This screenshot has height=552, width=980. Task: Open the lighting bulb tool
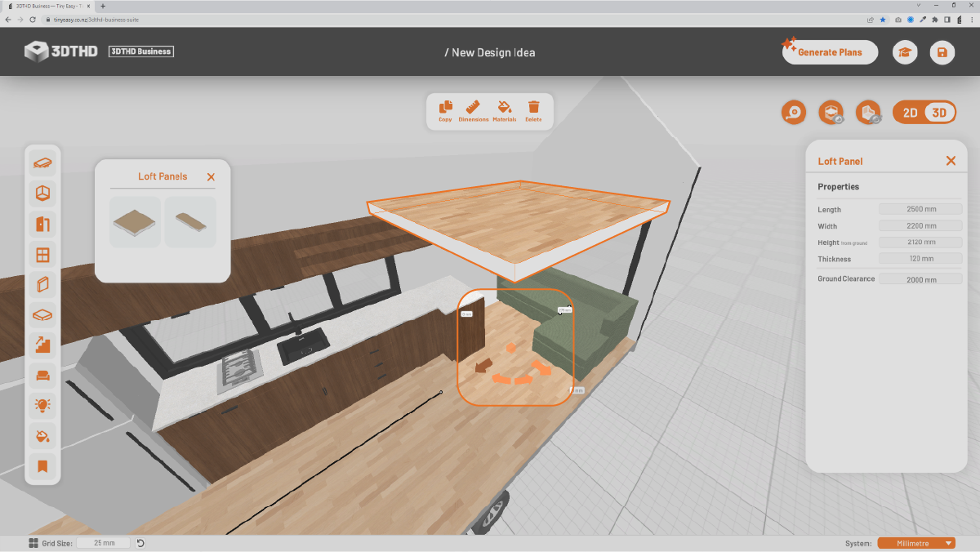[x=42, y=406]
